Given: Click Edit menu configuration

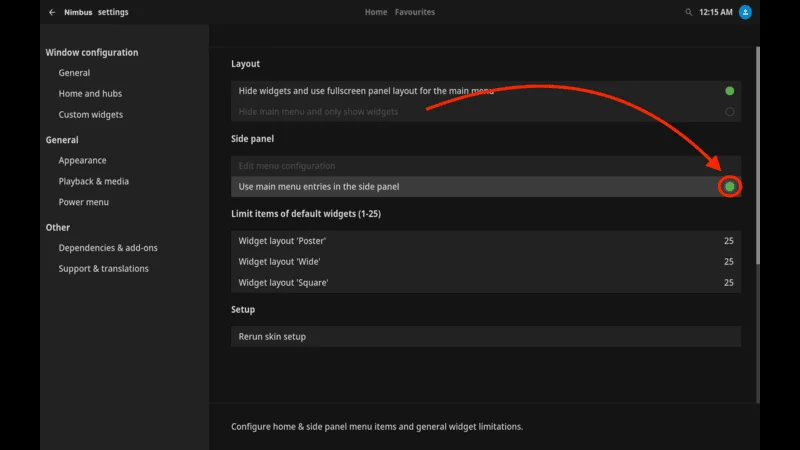Looking at the screenshot, I should click(x=486, y=166).
